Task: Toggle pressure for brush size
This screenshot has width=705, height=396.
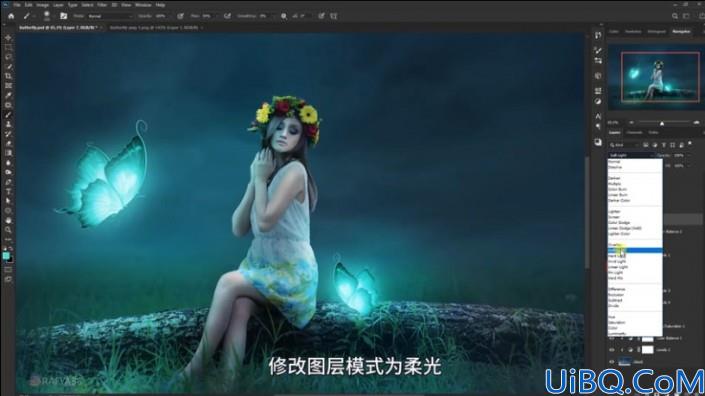Action: tap(321, 16)
